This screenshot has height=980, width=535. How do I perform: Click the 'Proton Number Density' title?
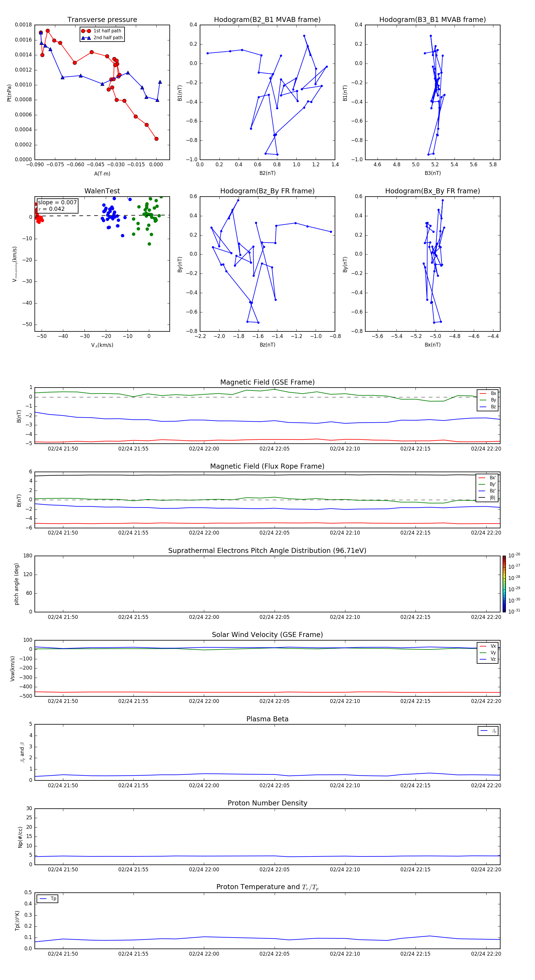[x=267, y=803]
